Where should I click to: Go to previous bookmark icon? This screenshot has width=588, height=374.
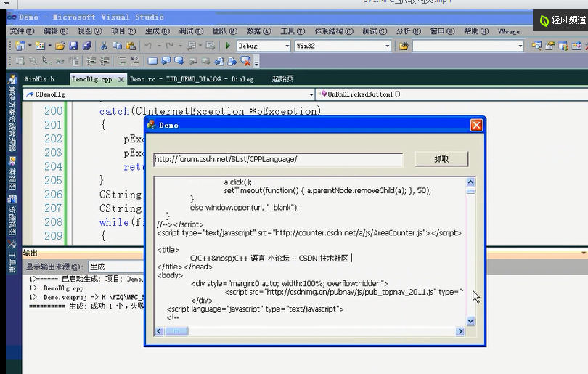[x=166, y=61]
